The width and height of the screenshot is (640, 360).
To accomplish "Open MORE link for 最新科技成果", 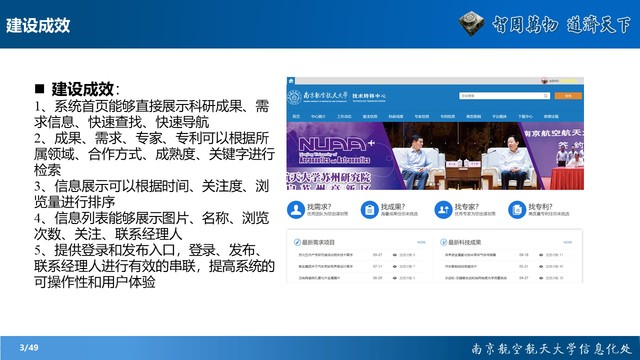I will coord(568,242).
